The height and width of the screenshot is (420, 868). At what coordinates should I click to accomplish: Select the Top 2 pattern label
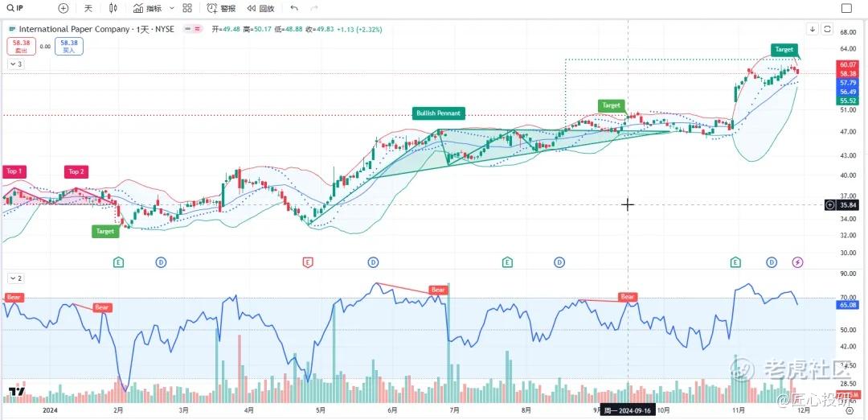point(76,171)
